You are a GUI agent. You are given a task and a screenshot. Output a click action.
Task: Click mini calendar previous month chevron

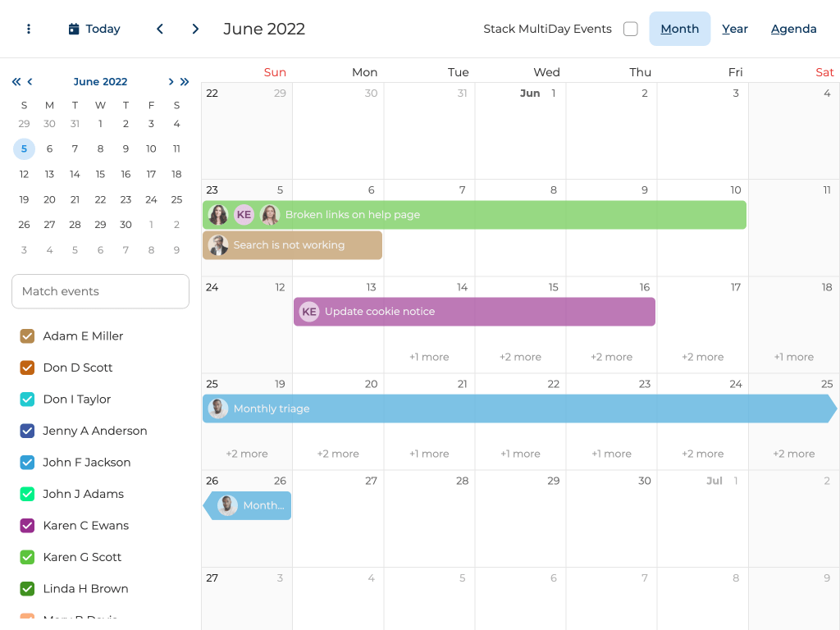coord(30,82)
